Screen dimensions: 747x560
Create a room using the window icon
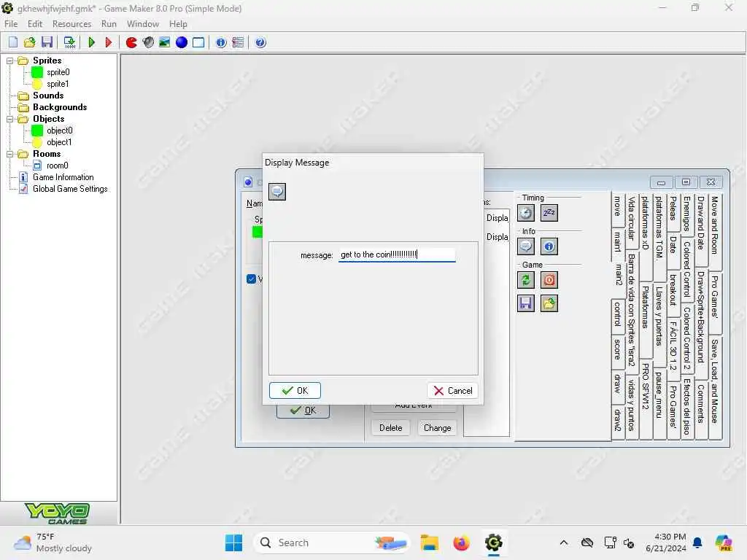click(198, 42)
